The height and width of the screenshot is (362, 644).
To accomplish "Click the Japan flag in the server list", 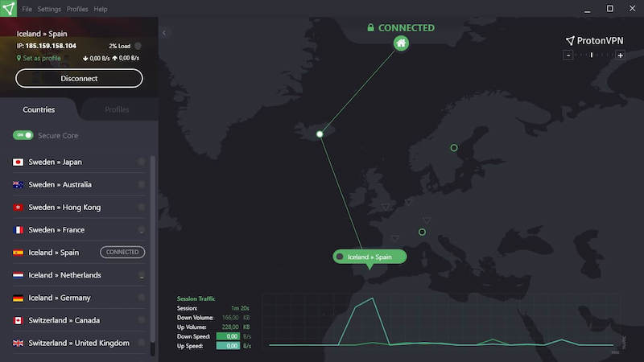I will click(18, 162).
